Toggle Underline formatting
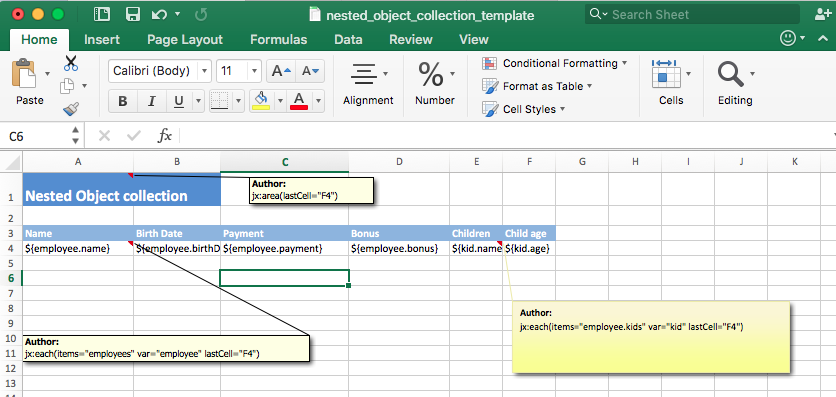836x397 pixels. pyautogui.click(x=179, y=101)
